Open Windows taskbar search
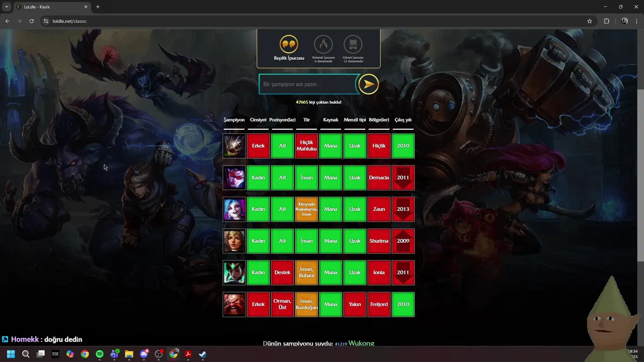644x362 pixels. click(26, 354)
